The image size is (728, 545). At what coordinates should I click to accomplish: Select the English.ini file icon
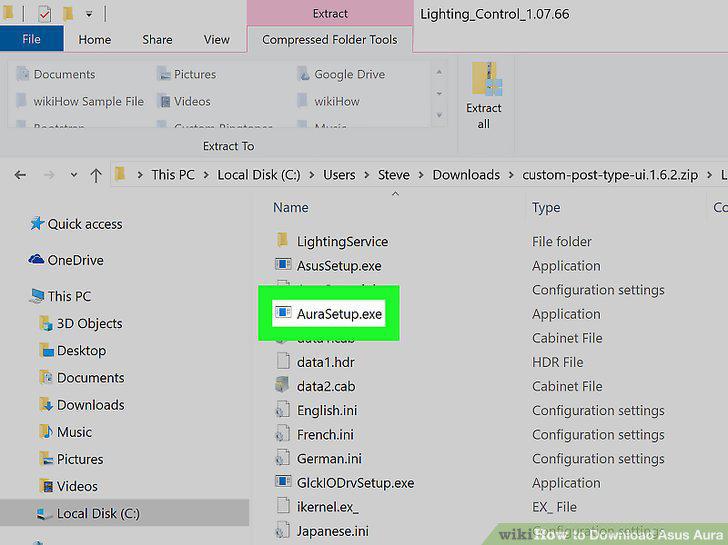point(283,409)
